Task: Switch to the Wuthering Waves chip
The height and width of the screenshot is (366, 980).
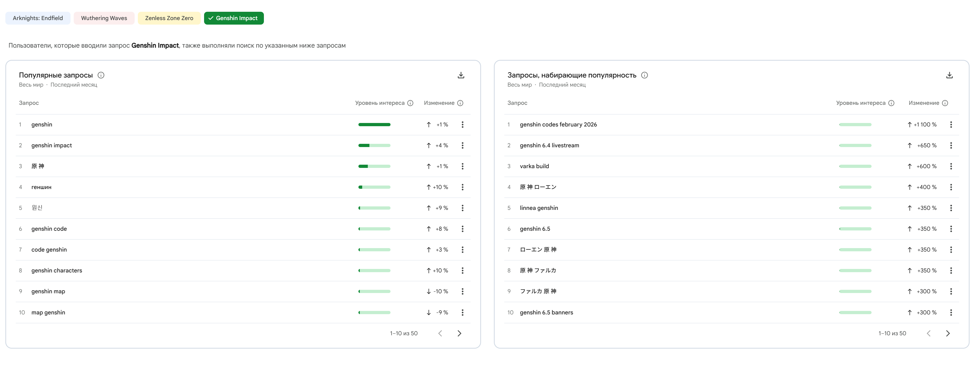Action: (x=104, y=18)
